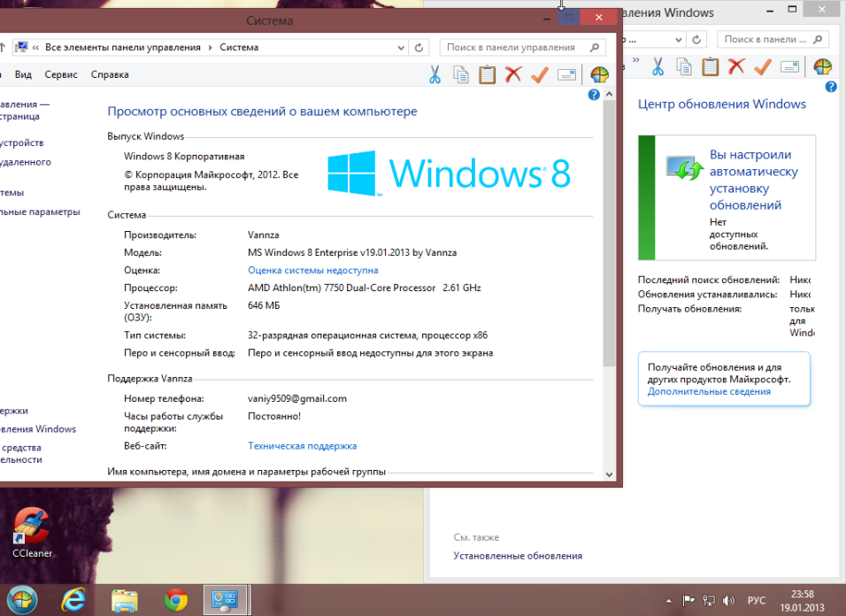
Task: Click Windows flag views icon in Система toolbar
Action: point(599,74)
